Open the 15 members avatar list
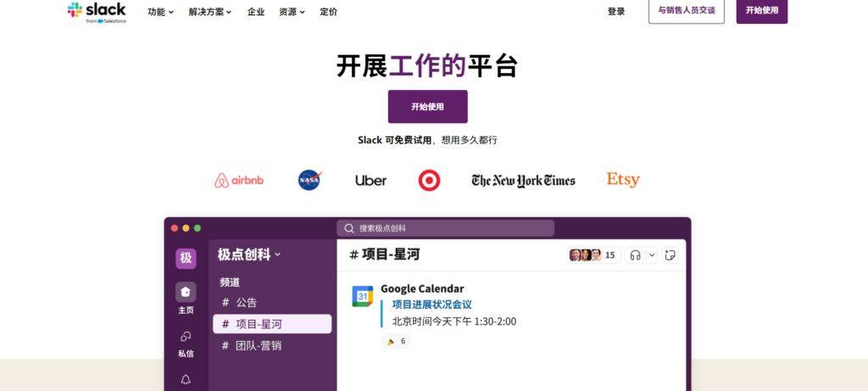 593,255
